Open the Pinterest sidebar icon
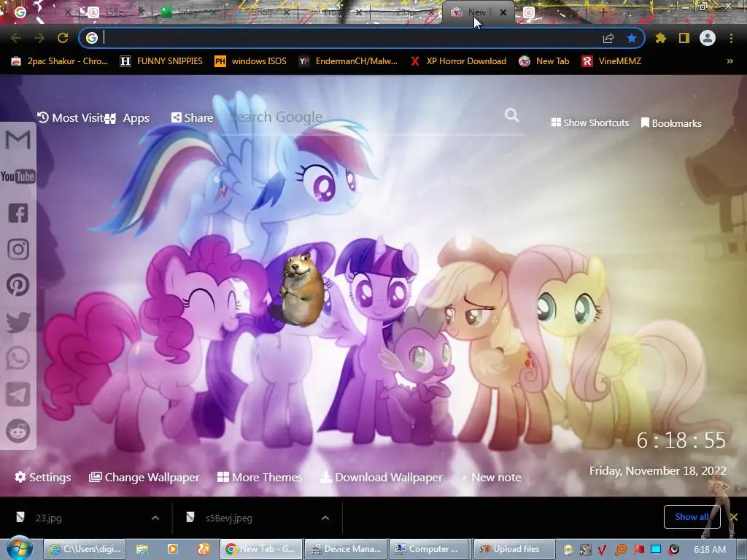The width and height of the screenshot is (747, 560). click(x=18, y=285)
